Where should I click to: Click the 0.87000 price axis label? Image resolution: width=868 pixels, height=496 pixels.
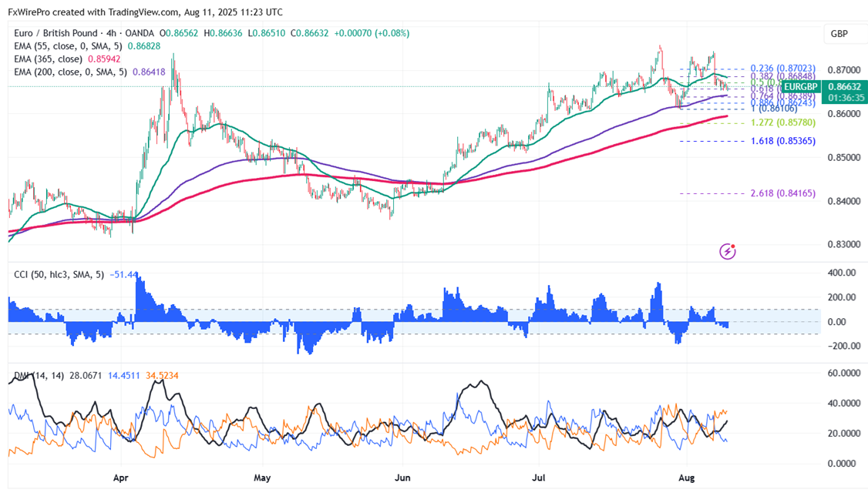coord(844,70)
